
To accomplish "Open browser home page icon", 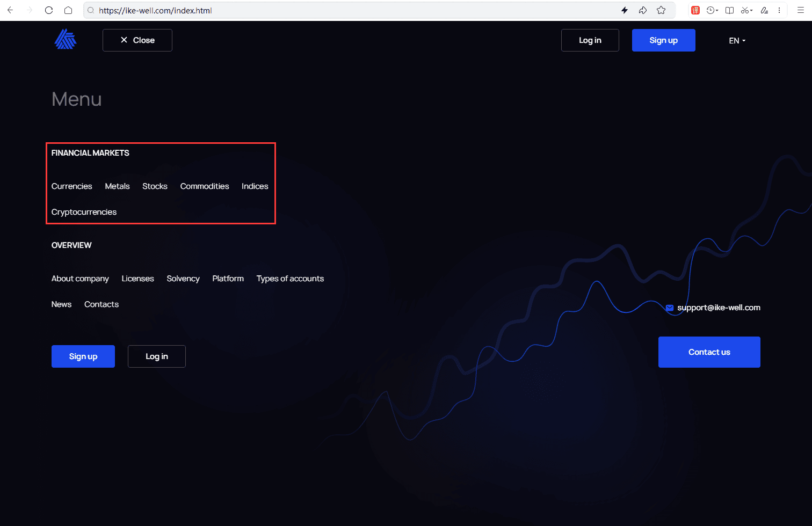I will (x=68, y=10).
